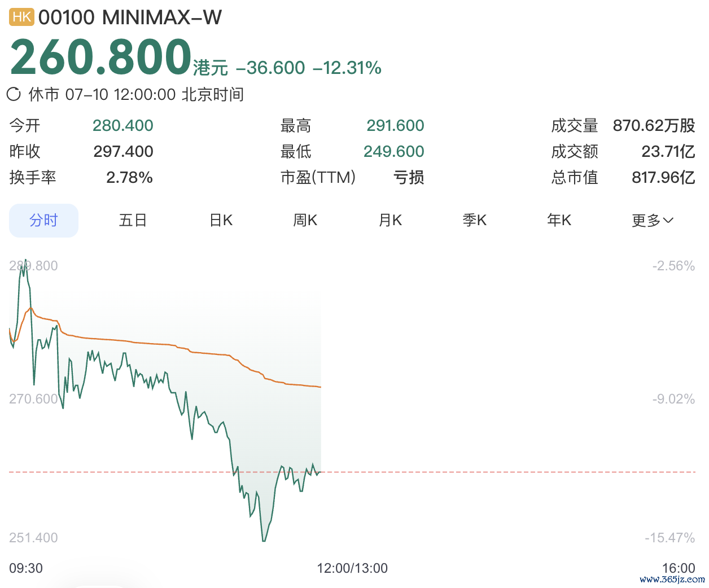Click the refresh circle icon beside 休市
709x588 pixels.
point(14,94)
